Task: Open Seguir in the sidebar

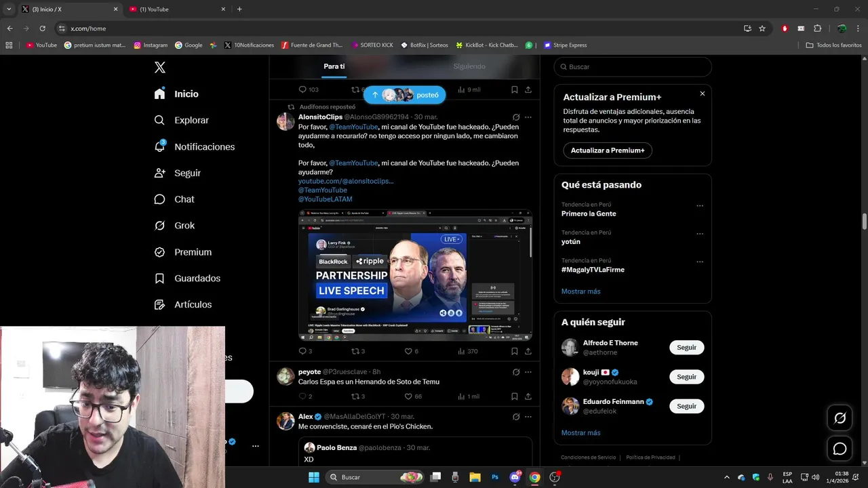Action: click(x=177, y=173)
